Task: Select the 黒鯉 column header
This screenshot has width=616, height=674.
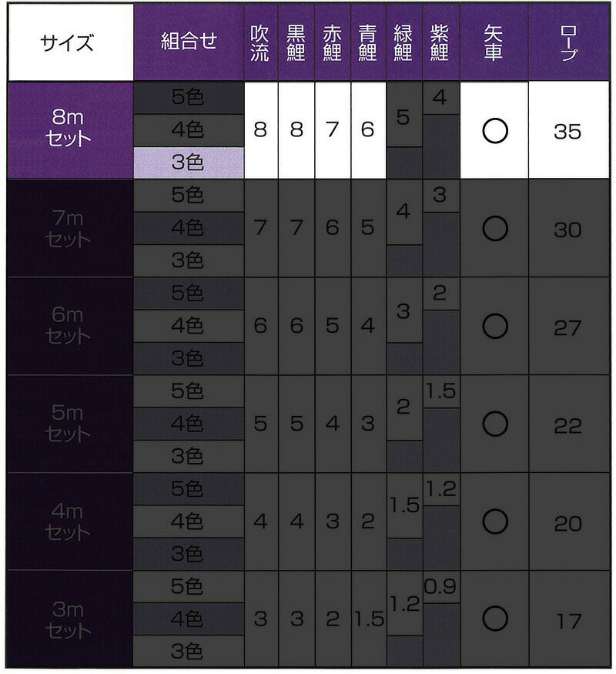Action: pos(296,42)
